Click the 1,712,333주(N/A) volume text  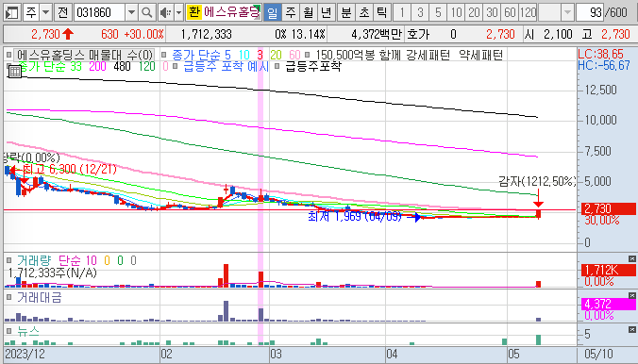tap(53, 273)
